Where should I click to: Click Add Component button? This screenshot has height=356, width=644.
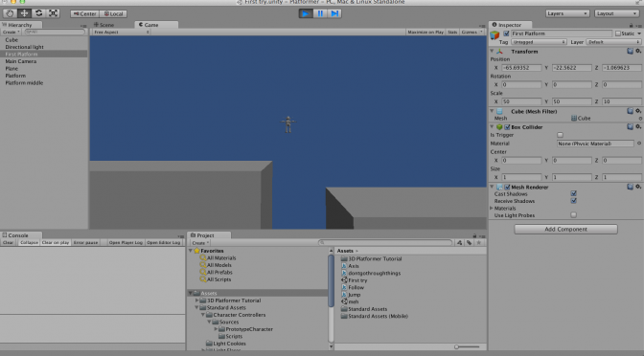[x=566, y=230]
